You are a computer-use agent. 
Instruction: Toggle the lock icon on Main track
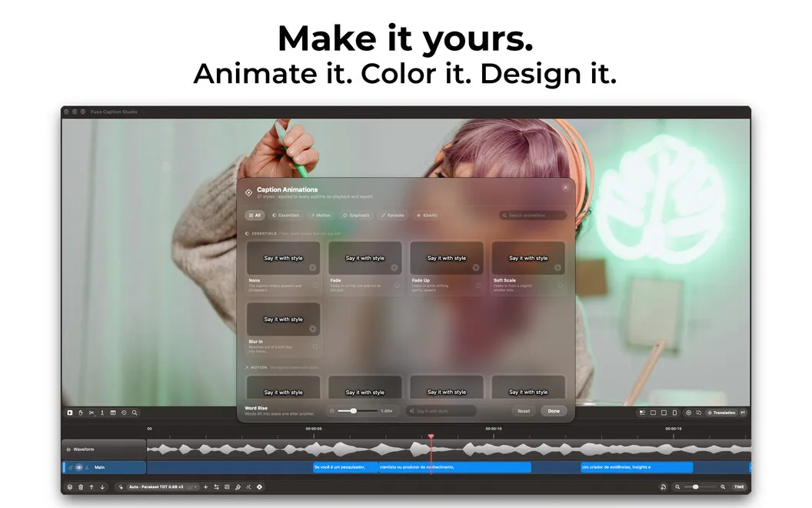click(x=71, y=467)
